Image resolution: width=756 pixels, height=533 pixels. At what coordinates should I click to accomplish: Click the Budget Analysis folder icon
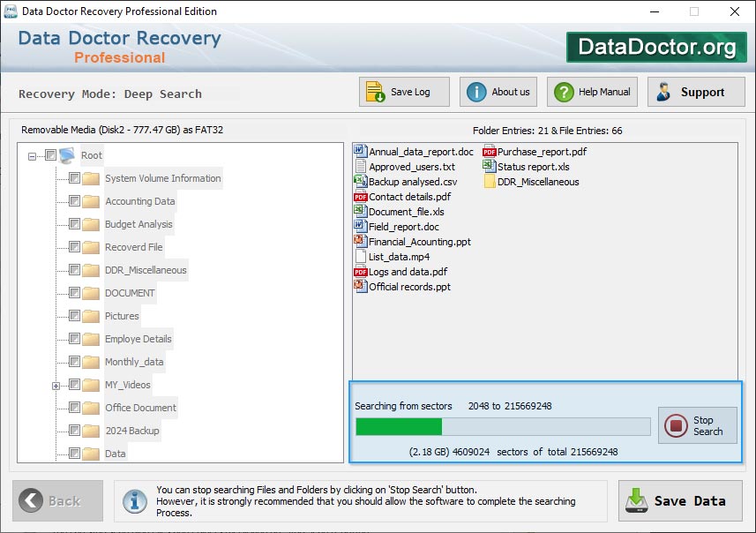[x=91, y=224]
